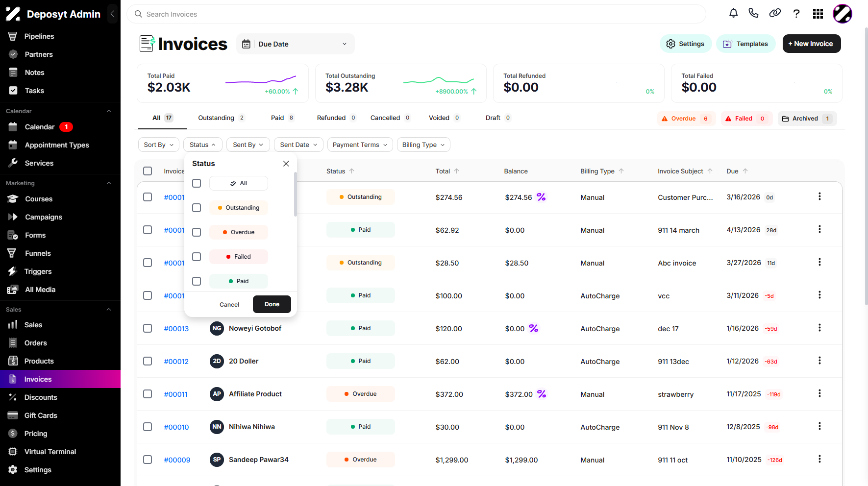The height and width of the screenshot is (486, 868).
Task: Check the All status option
Action: click(197, 183)
